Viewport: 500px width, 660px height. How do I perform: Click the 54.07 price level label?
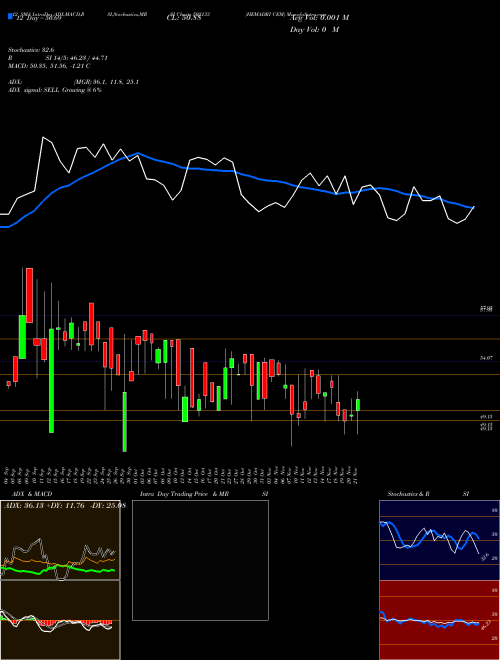(486, 358)
